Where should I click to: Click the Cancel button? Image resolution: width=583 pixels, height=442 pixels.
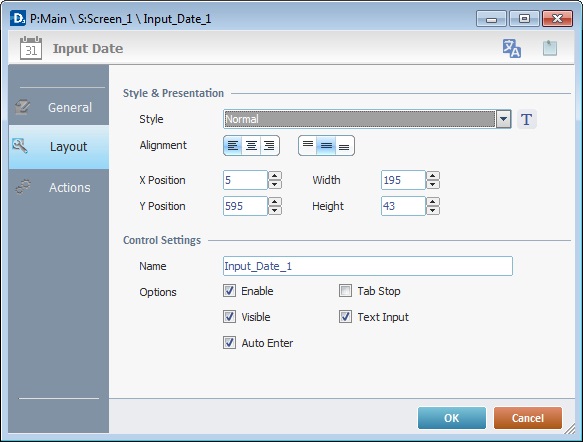point(528,418)
